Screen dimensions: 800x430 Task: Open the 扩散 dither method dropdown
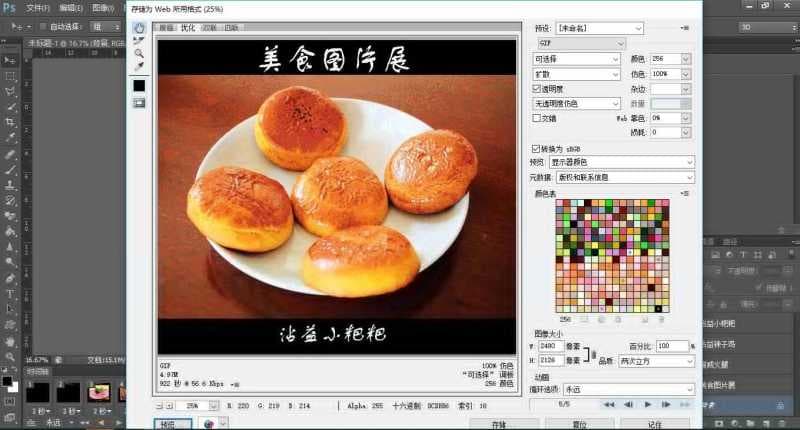pos(577,74)
